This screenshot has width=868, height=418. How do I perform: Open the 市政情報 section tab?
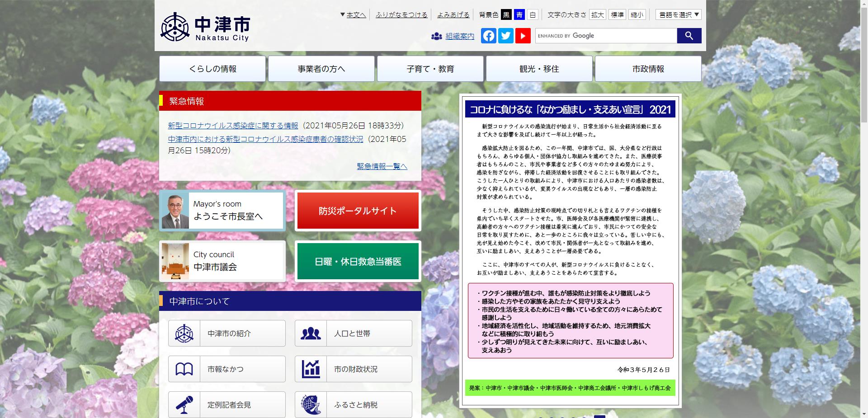click(x=648, y=69)
